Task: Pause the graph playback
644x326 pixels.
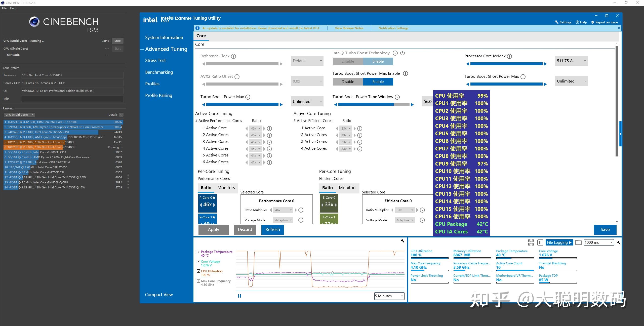Action: tap(239, 296)
